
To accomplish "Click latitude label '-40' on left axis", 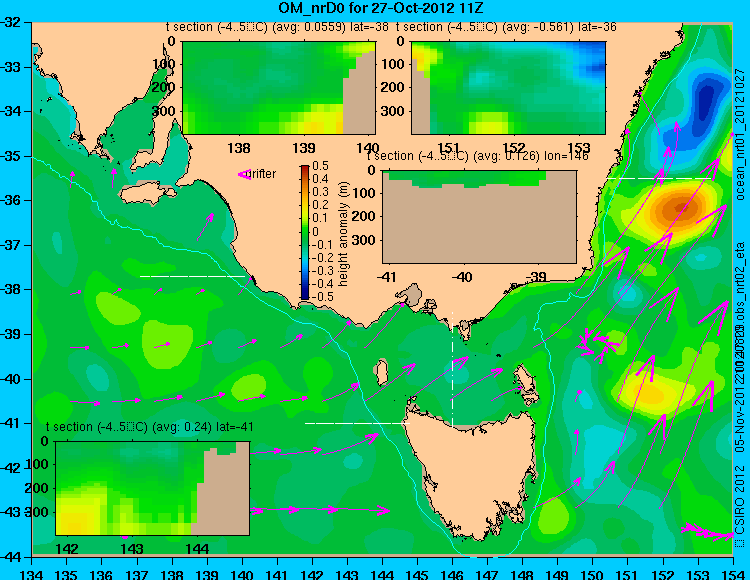I will (x=11, y=379).
